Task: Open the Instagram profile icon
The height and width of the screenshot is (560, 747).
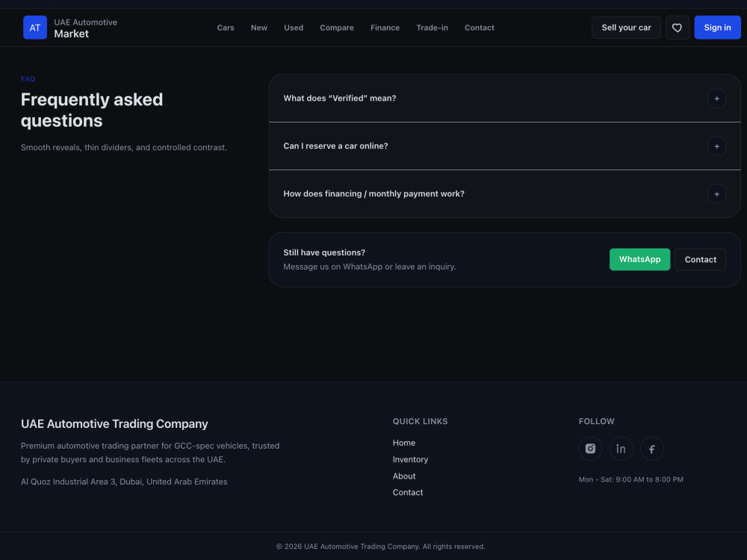Action: click(590, 449)
